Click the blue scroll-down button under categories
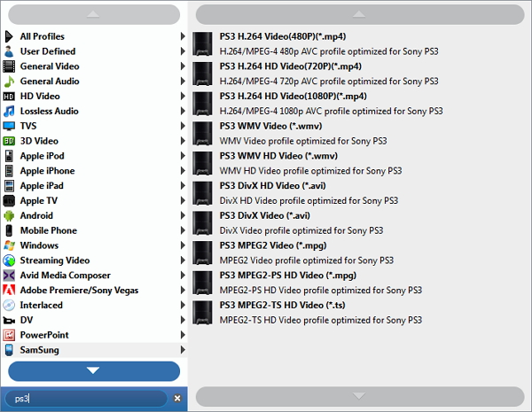The width and height of the screenshot is (532, 412). pyautogui.click(x=94, y=371)
